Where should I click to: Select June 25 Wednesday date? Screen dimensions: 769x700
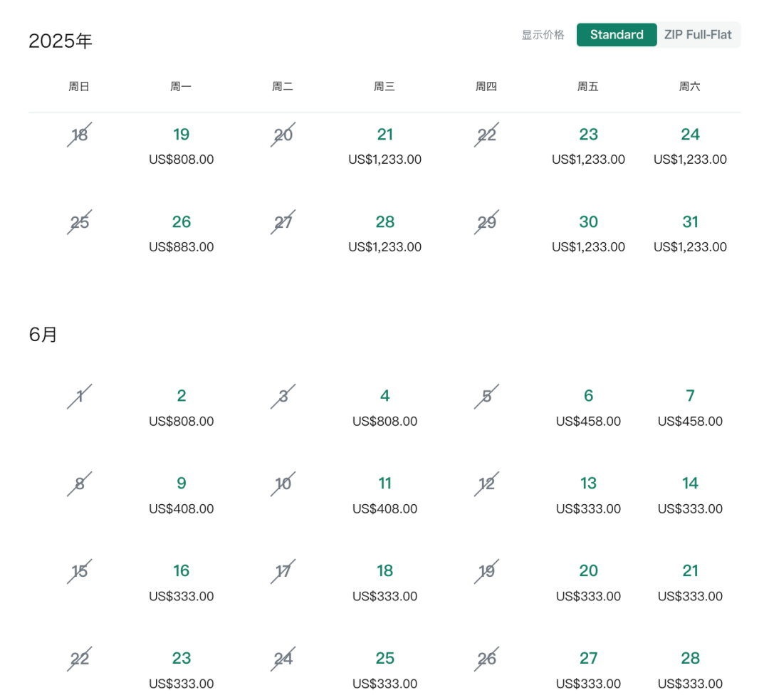(385, 669)
